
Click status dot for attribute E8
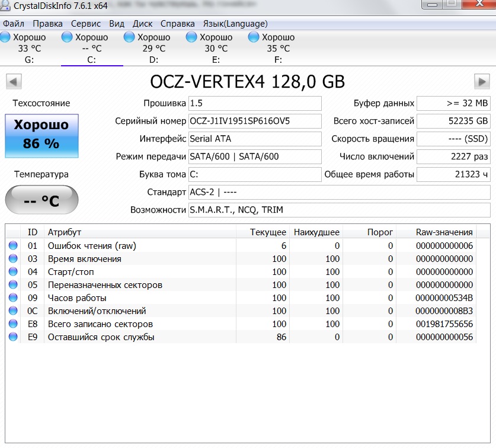(x=13, y=324)
